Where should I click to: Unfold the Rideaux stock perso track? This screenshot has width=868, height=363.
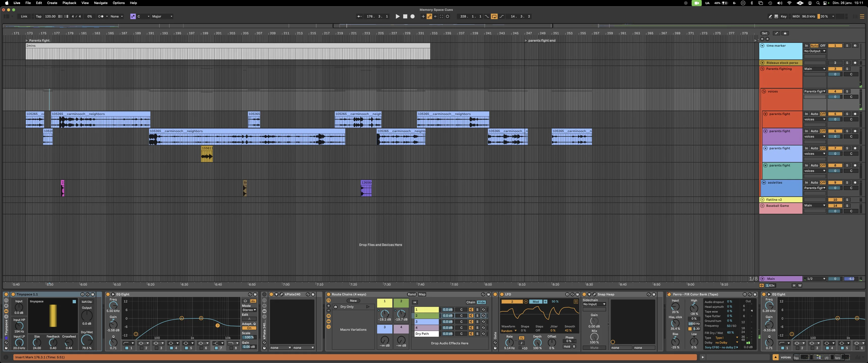(762, 63)
